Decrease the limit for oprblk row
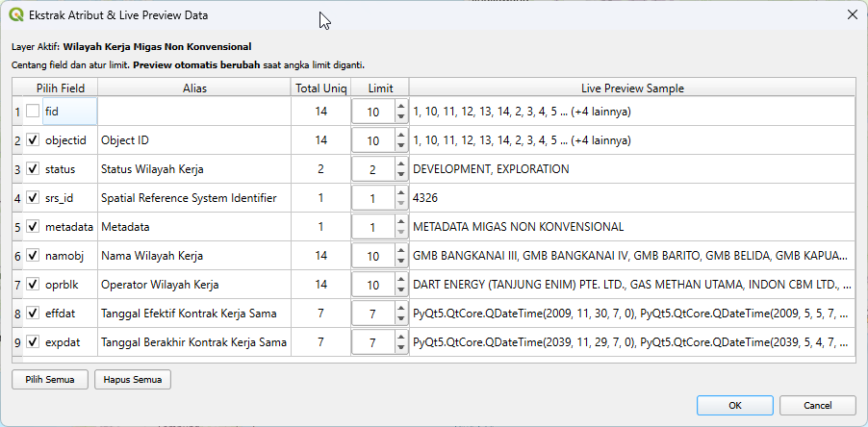 [x=400, y=290]
